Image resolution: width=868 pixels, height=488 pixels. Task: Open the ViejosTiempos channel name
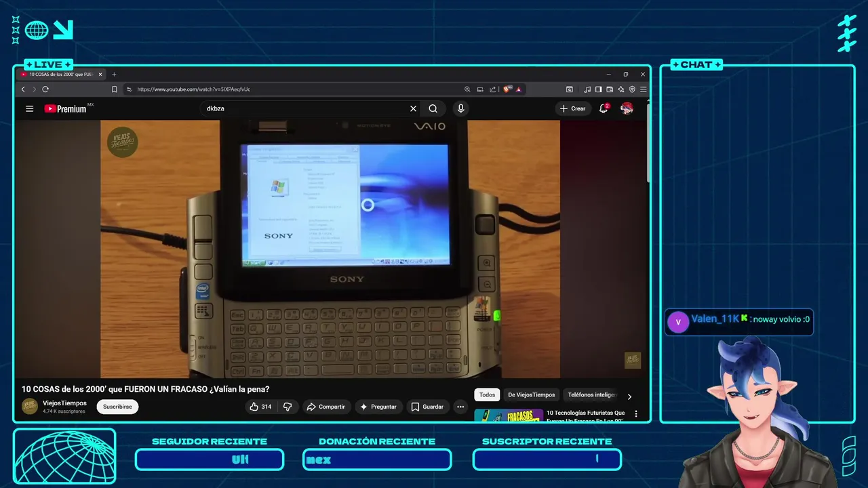click(64, 403)
